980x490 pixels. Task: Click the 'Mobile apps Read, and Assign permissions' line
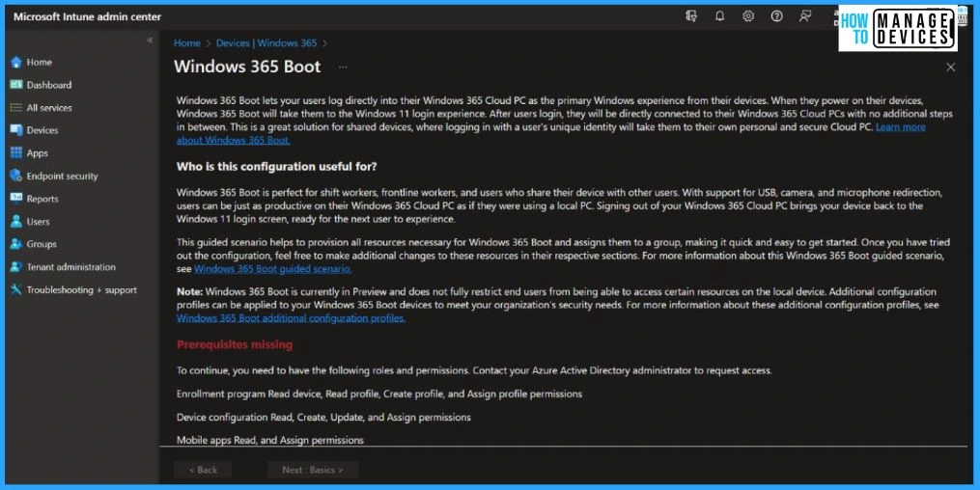coord(270,440)
